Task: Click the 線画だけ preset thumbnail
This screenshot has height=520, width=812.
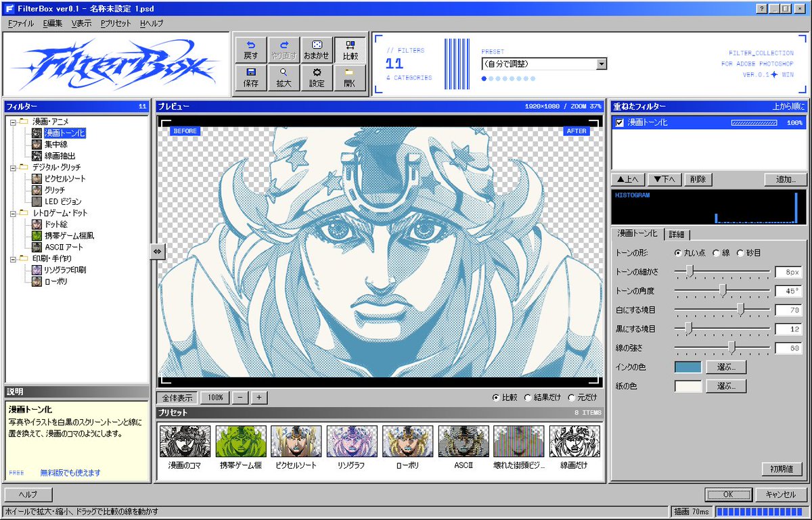Action: pos(574,442)
